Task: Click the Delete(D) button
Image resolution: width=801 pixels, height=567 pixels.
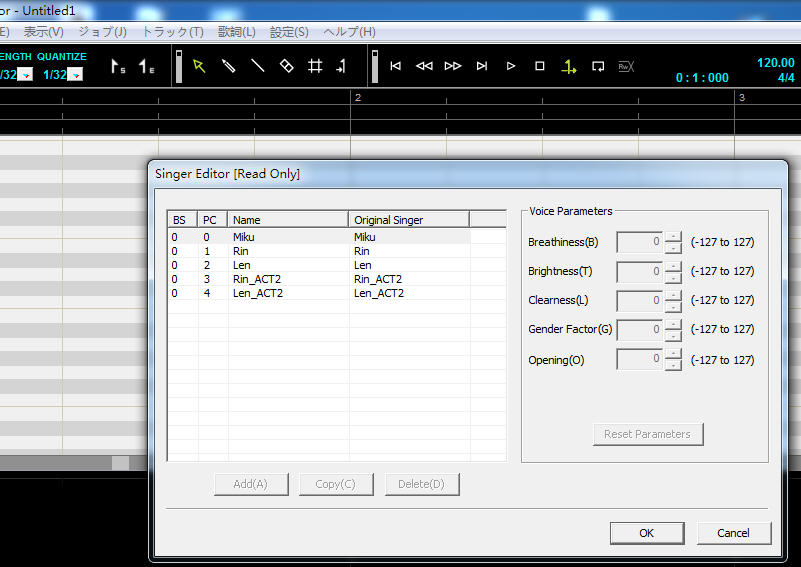Action: click(x=421, y=484)
